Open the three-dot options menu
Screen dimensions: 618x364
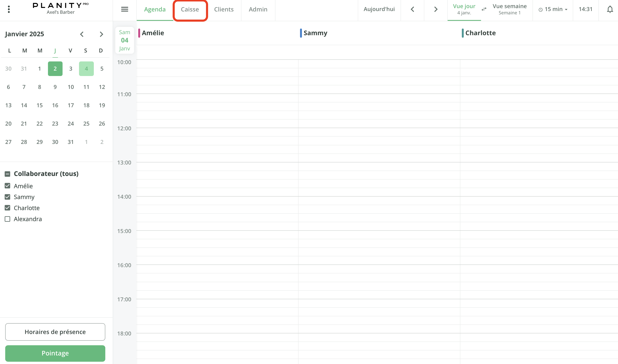click(x=9, y=9)
